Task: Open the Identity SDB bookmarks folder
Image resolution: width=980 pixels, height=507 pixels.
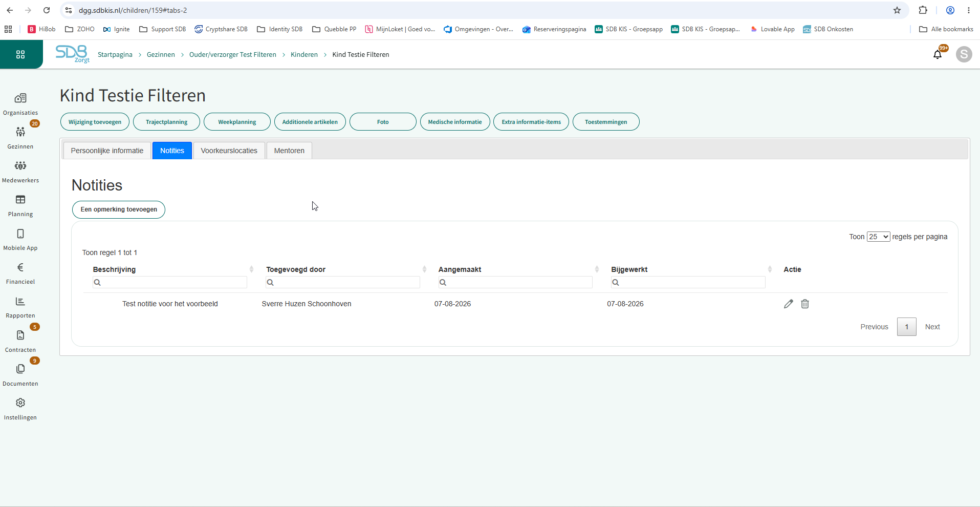Action: click(279, 29)
